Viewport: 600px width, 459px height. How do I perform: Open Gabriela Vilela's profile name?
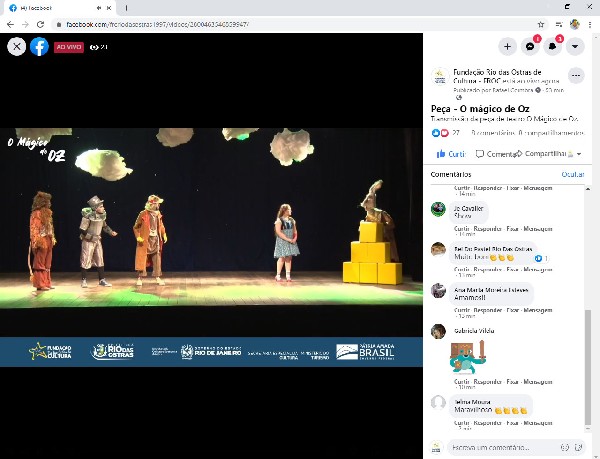click(474, 331)
